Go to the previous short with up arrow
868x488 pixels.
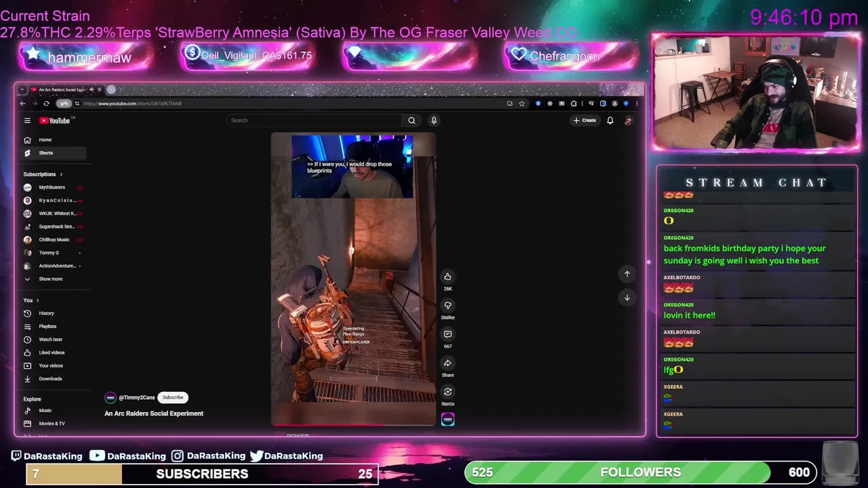point(627,274)
